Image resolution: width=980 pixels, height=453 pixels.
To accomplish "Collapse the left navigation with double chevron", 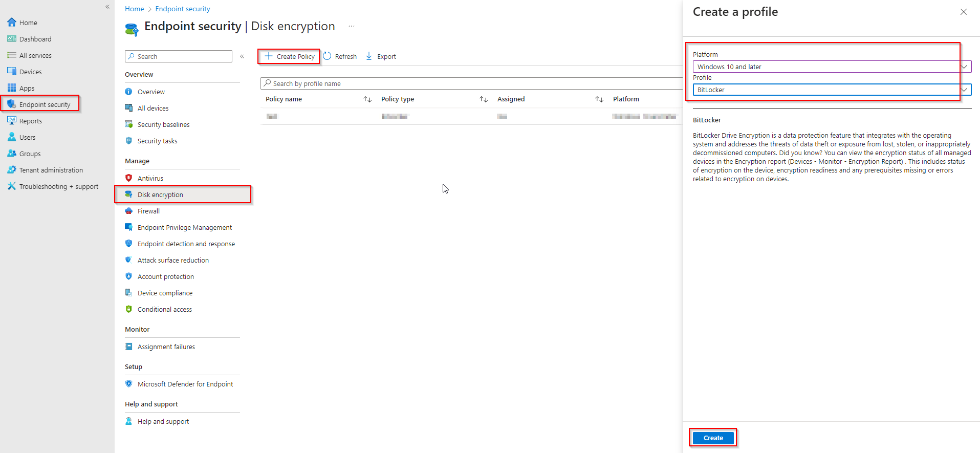I will [x=107, y=7].
